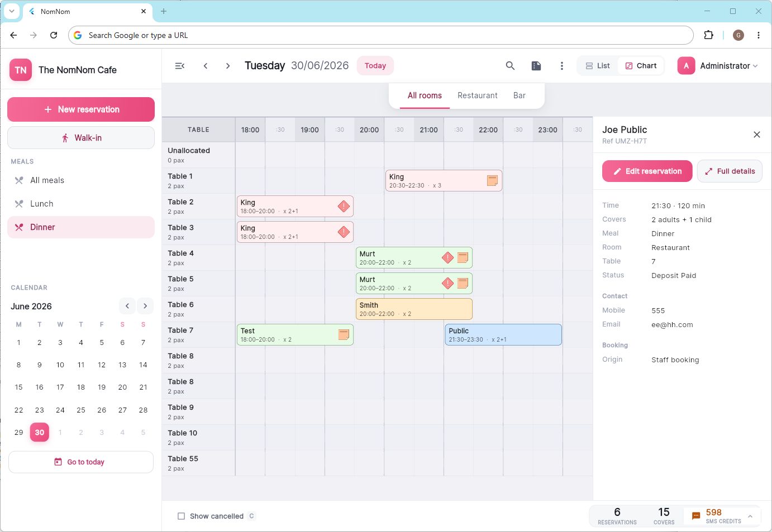Go to next month in calendar
This screenshot has height=532, width=772.
tap(145, 306)
